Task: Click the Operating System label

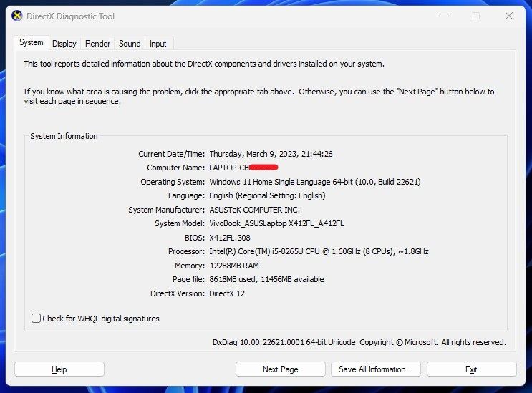Action: (x=173, y=182)
